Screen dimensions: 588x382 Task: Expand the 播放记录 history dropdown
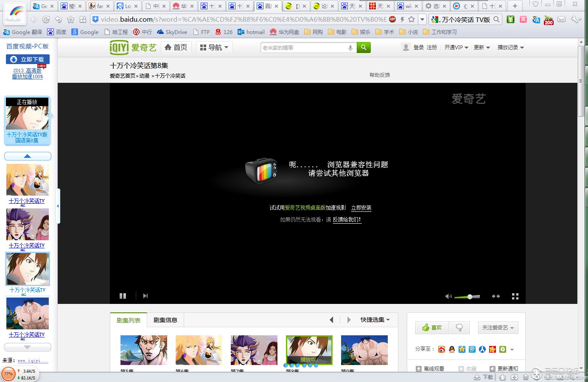510,48
